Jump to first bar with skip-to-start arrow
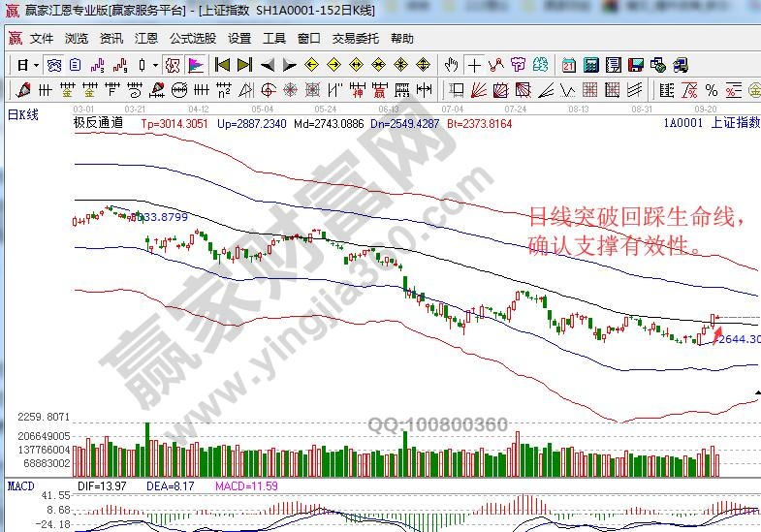The width and height of the screenshot is (761, 532). click(x=222, y=66)
